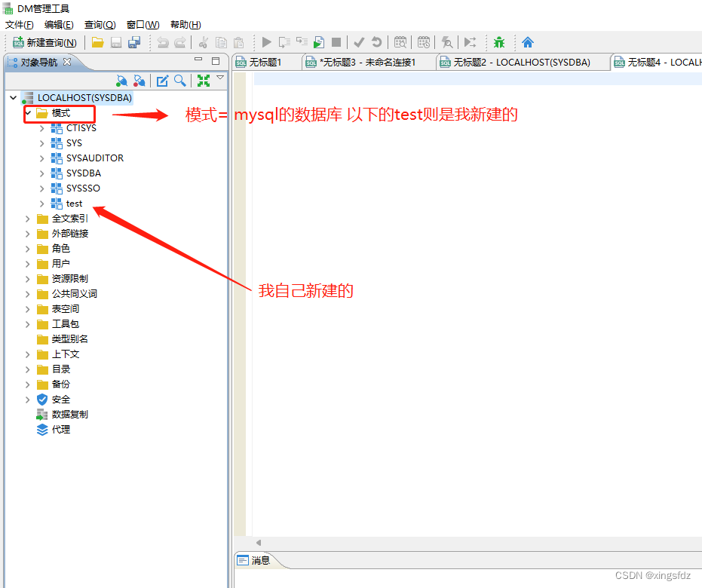Expand the 角色 folder
The width and height of the screenshot is (702, 588).
[x=27, y=249]
